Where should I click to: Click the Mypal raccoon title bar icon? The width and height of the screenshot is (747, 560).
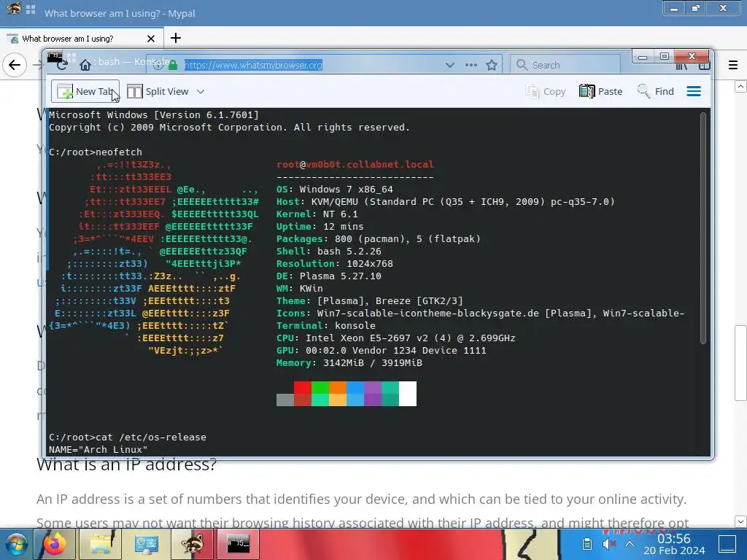coord(13,8)
